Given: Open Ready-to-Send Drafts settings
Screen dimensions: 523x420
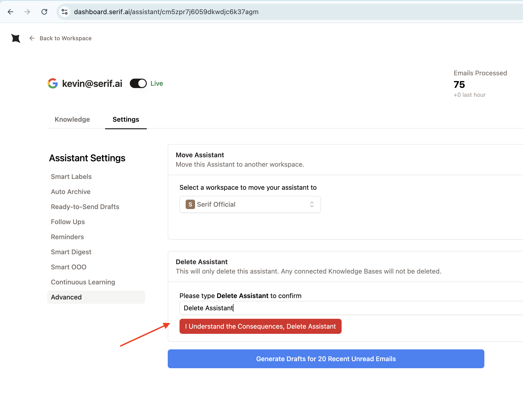Looking at the screenshot, I should (85, 206).
